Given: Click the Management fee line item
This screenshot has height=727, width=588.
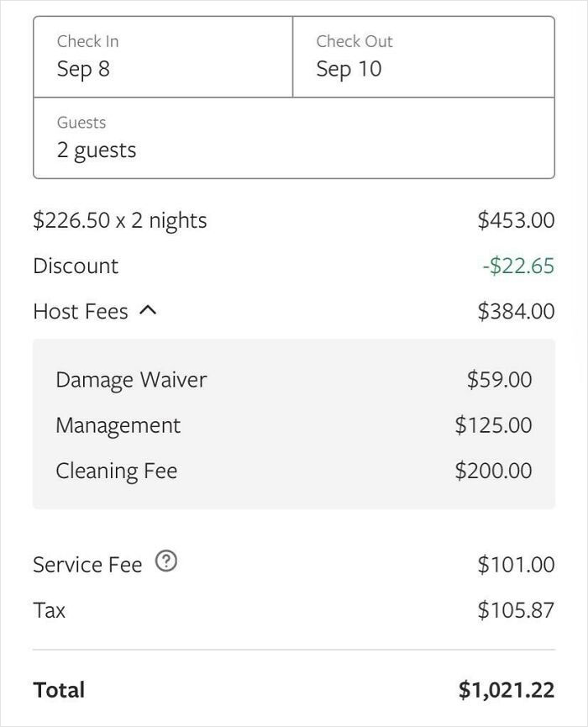Looking at the screenshot, I should click(118, 425).
